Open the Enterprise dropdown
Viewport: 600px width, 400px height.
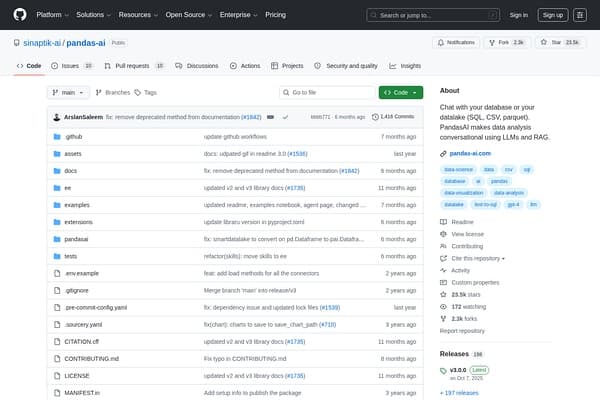pyautogui.click(x=238, y=15)
